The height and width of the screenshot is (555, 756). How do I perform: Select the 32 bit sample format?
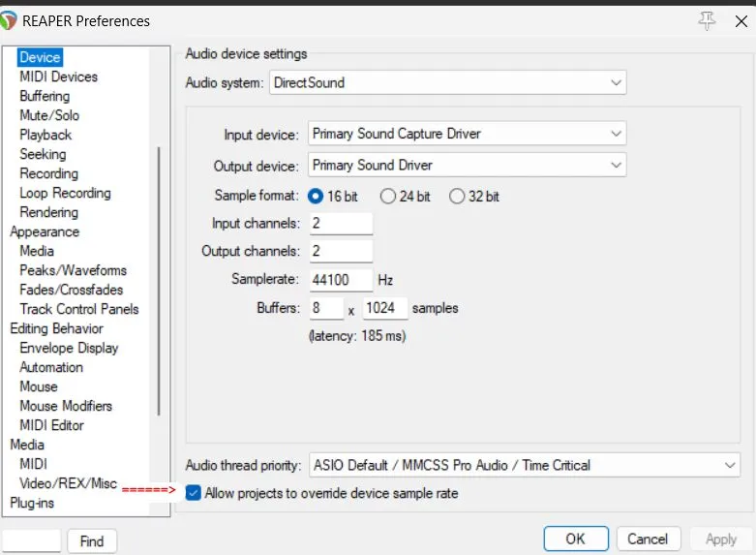[x=457, y=197]
